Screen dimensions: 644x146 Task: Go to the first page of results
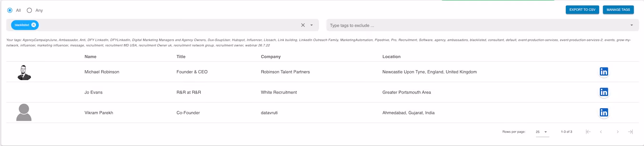coord(588,132)
